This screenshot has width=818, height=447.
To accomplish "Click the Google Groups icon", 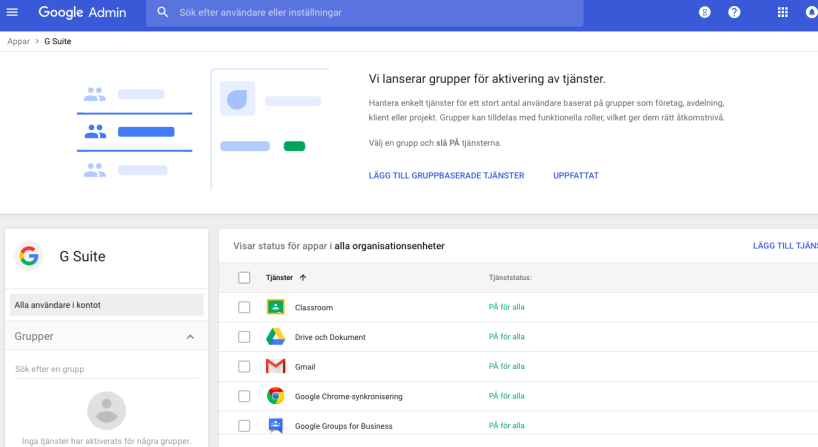I will click(x=275, y=426).
